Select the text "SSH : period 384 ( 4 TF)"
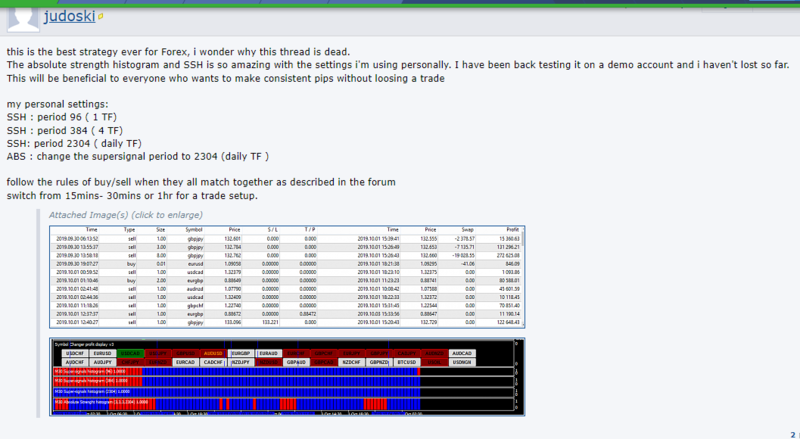 [x=65, y=130]
